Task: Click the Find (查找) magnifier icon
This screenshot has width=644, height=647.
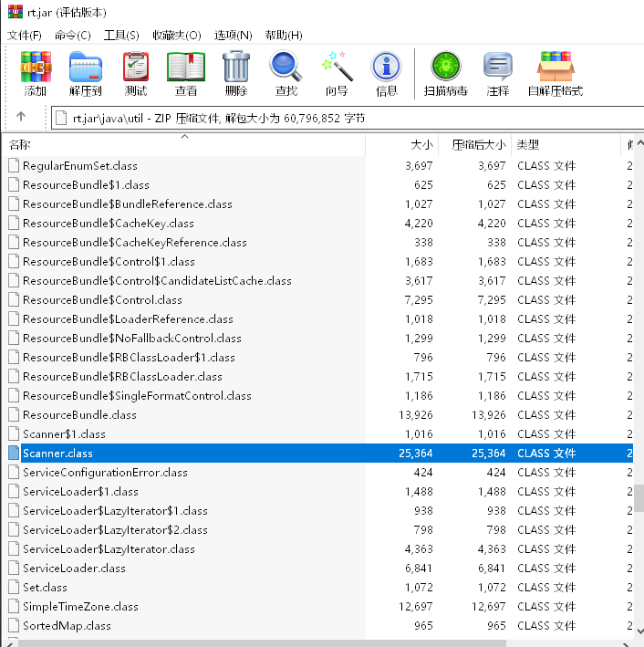Action: tap(286, 66)
